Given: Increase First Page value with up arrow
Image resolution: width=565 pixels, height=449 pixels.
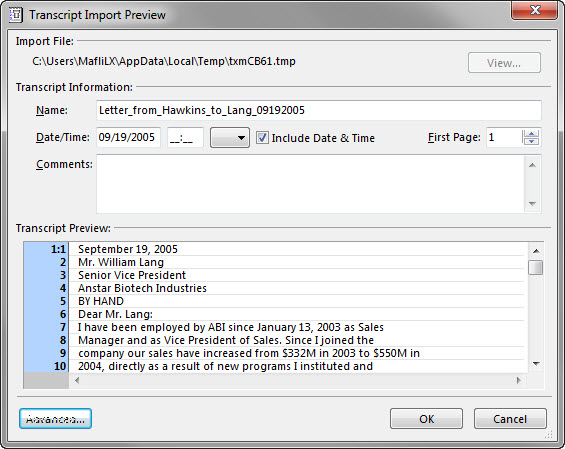Looking at the screenshot, I should (x=531, y=133).
